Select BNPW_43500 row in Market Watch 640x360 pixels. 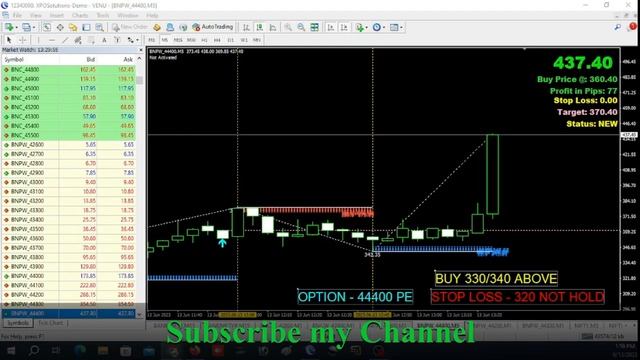pyautogui.click(x=68, y=229)
